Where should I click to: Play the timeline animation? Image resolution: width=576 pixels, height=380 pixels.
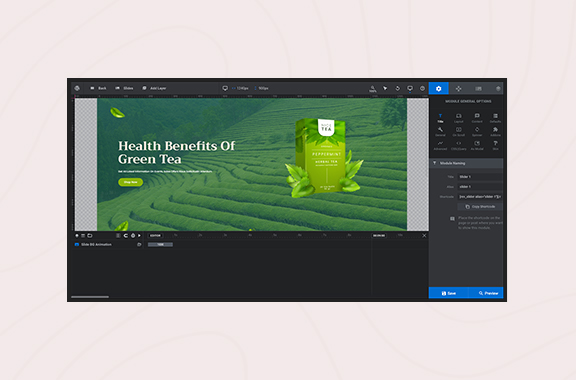[139, 236]
